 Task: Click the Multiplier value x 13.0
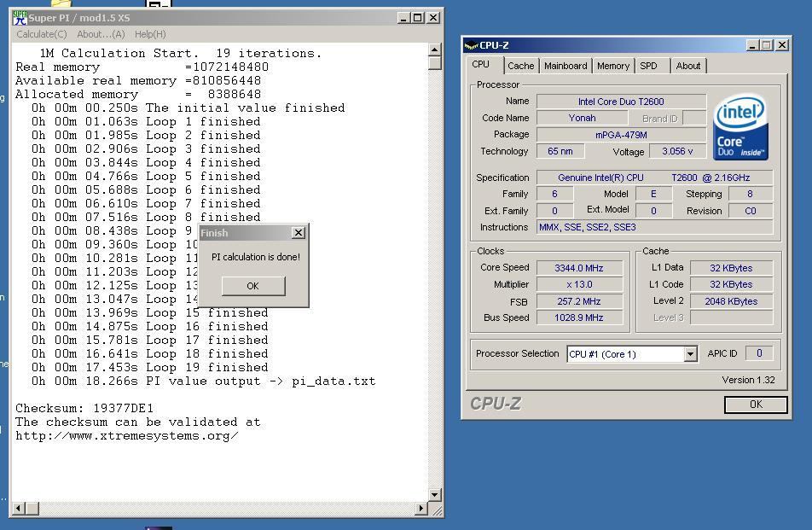pyautogui.click(x=579, y=284)
